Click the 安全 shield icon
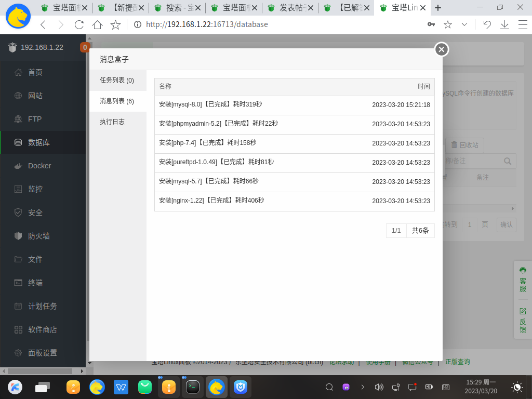 click(x=18, y=212)
